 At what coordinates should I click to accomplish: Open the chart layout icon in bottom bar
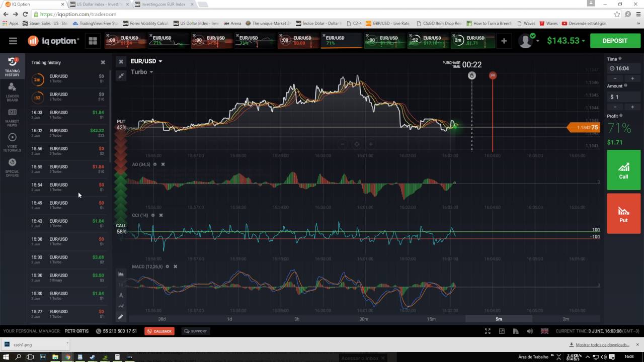point(502,331)
